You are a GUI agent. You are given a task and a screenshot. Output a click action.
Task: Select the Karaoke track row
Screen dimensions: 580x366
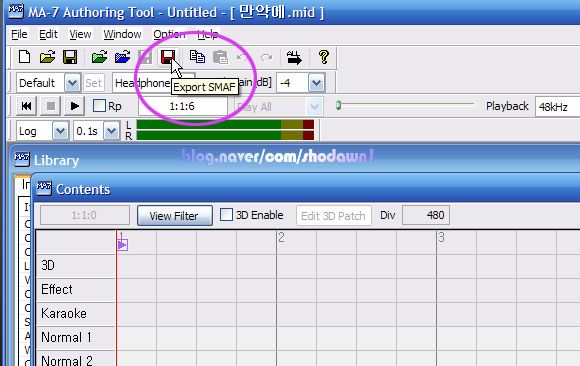76,314
